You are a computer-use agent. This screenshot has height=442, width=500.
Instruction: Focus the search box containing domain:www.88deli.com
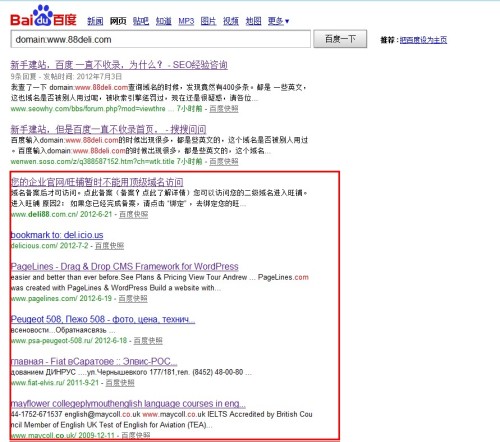(160, 39)
